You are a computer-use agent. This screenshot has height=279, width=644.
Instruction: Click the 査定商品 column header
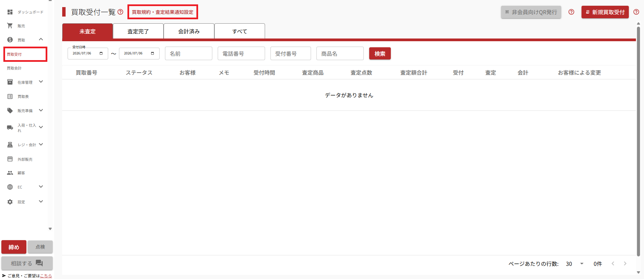tap(313, 73)
